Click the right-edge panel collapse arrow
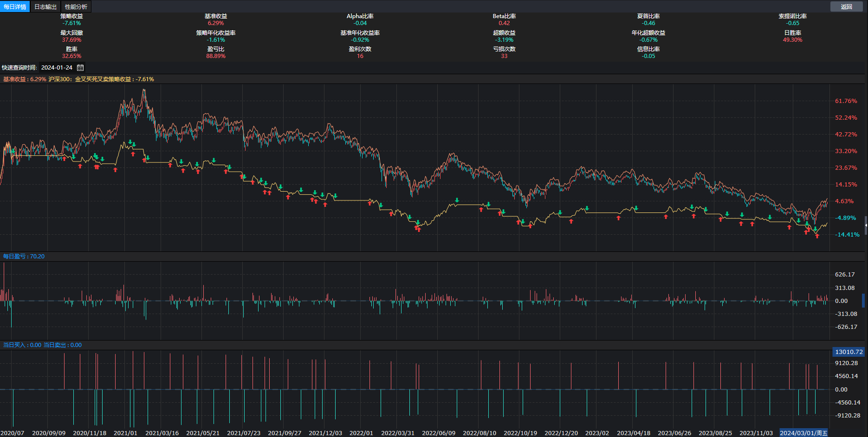 coord(866,225)
